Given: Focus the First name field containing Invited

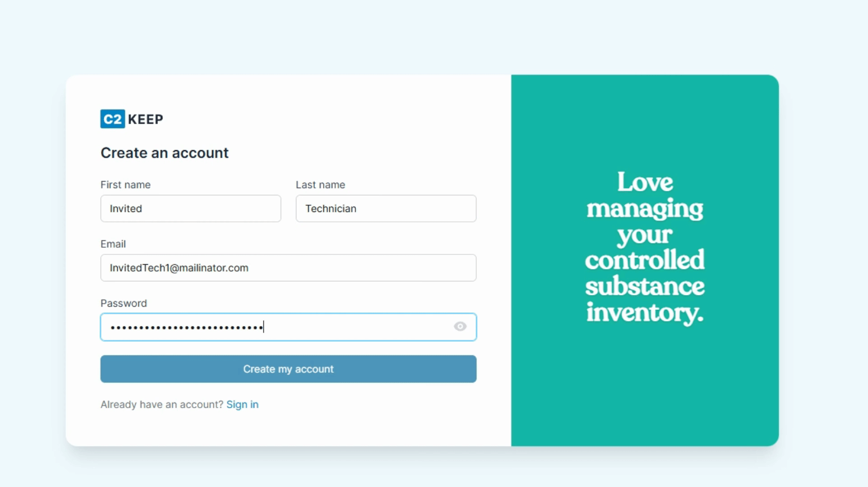Looking at the screenshot, I should (190, 208).
